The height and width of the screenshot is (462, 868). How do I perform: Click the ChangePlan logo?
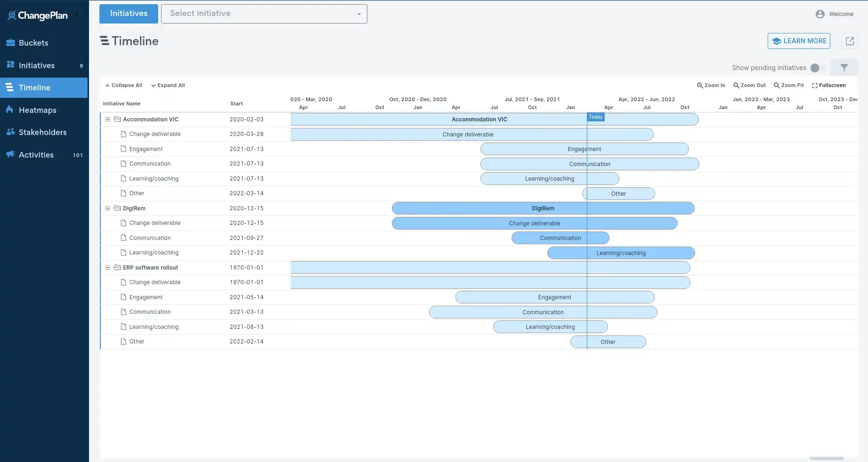coord(38,16)
